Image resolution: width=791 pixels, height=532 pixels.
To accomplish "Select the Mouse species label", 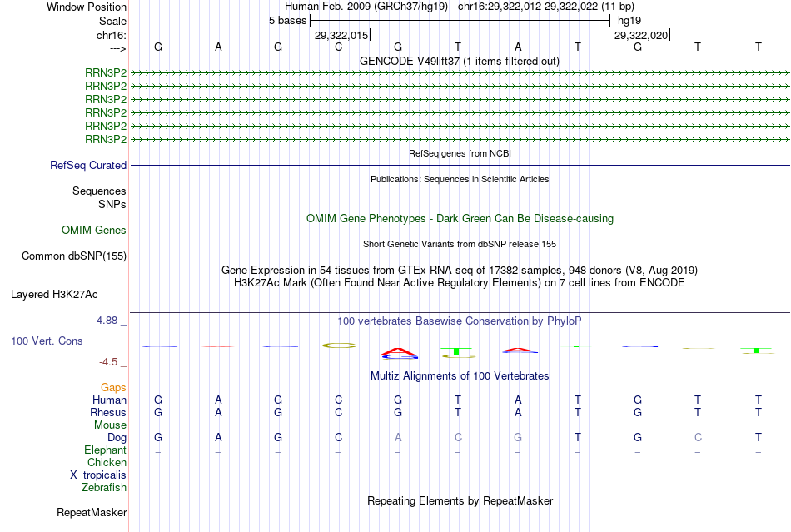I will [110, 425].
